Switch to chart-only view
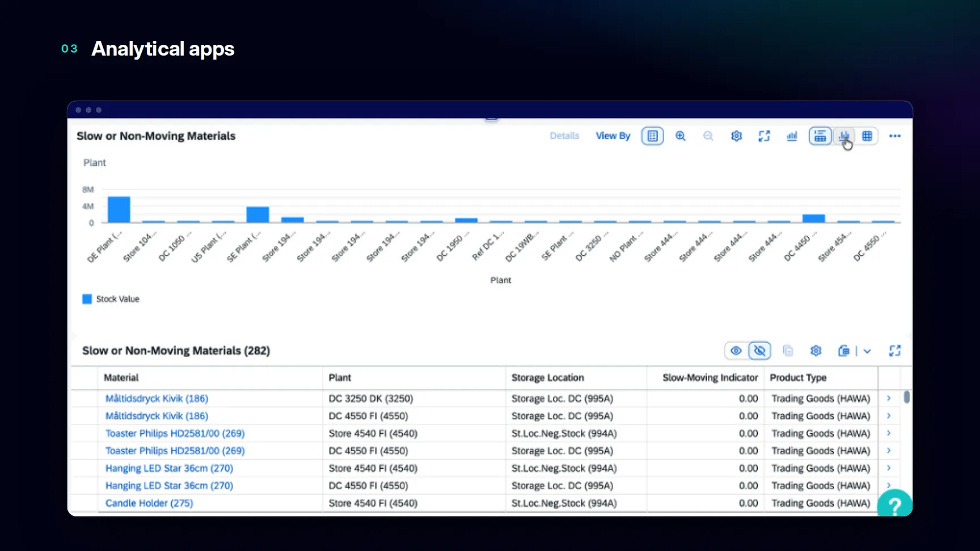The image size is (980, 551). pos(844,136)
